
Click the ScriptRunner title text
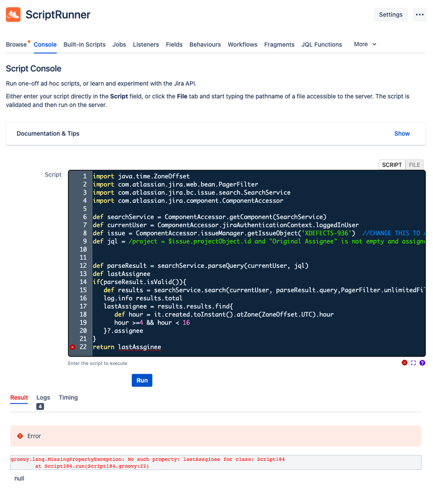pos(58,15)
